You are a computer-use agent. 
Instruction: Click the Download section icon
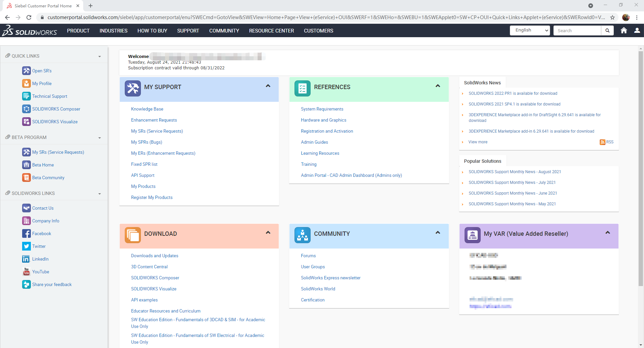click(x=133, y=235)
